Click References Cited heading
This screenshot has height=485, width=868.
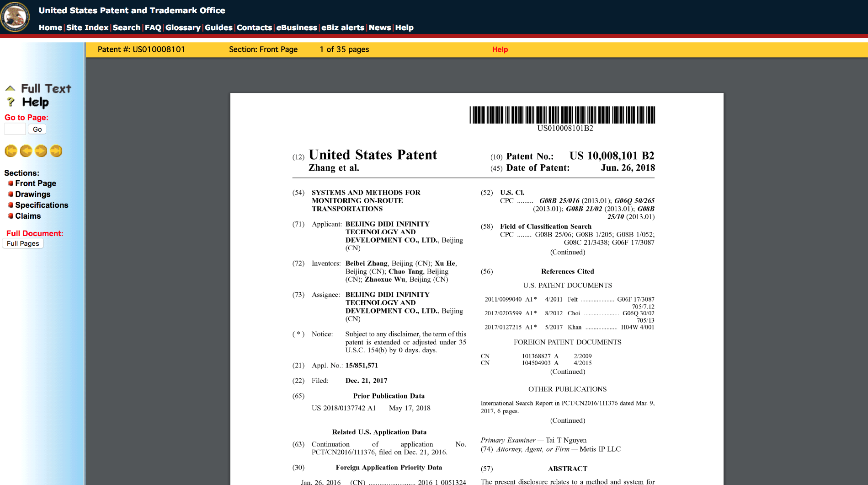pyautogui.click(x=567, y=271)
